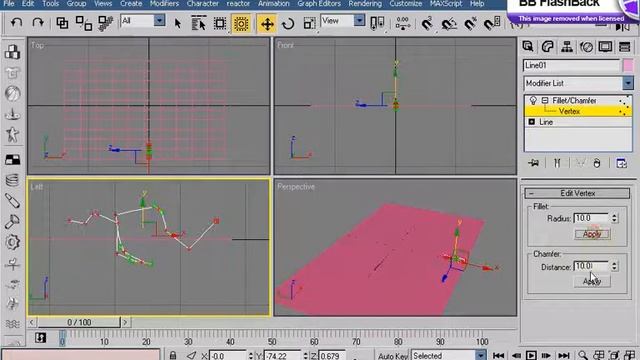Toggle Fillet/Chamfer modifier lightbulb

(x=533, y=100)
